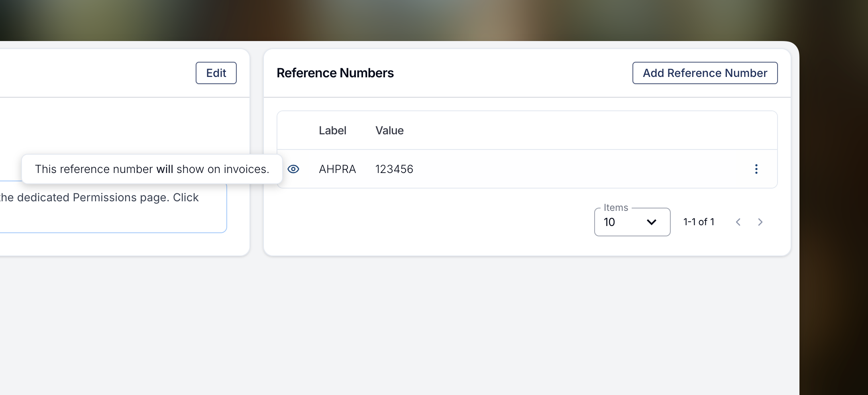Click the chevron on the Items selector

(x=652, y=222)
